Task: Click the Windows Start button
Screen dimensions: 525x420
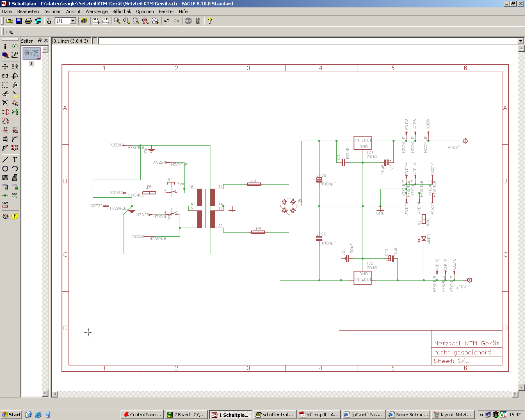Action: 11,415
